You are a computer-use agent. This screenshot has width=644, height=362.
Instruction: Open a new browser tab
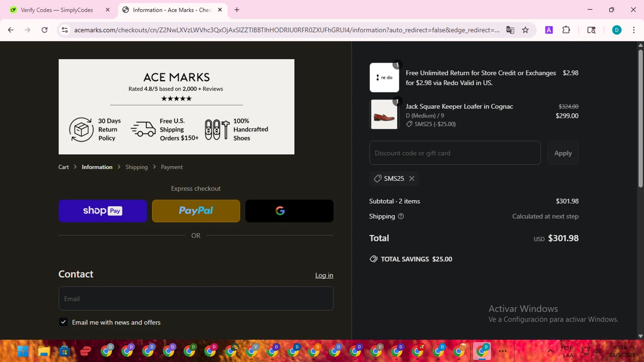pyautogui.click(x=237, y=10)
